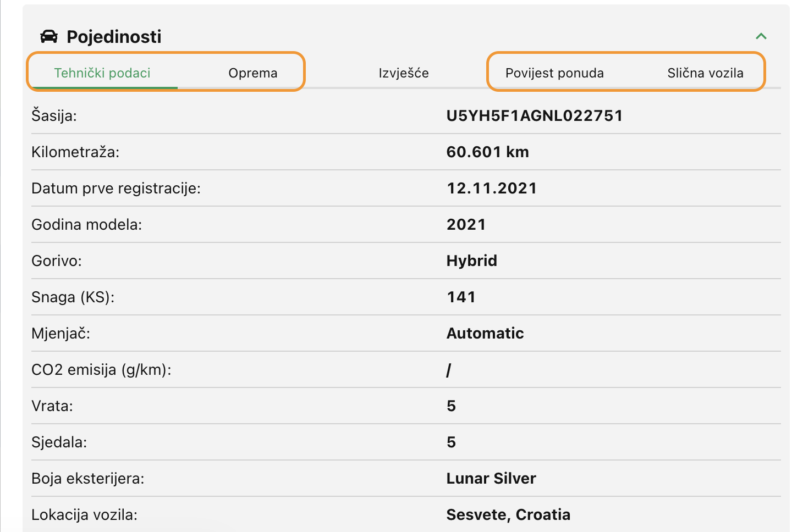
Task: Open the Povijest ponuda tab
Action: 554,73
